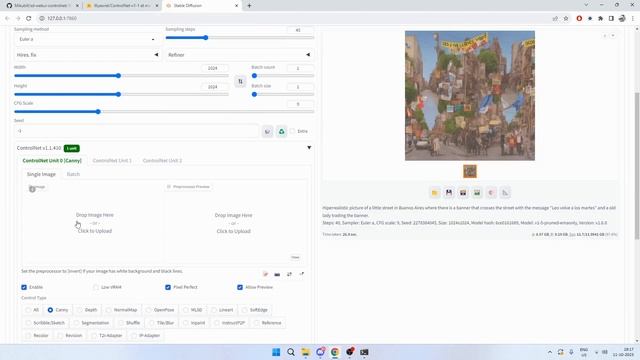Click the Close button in preprocessor preview
The image size is (640, 360).
[x=295, y=257]
